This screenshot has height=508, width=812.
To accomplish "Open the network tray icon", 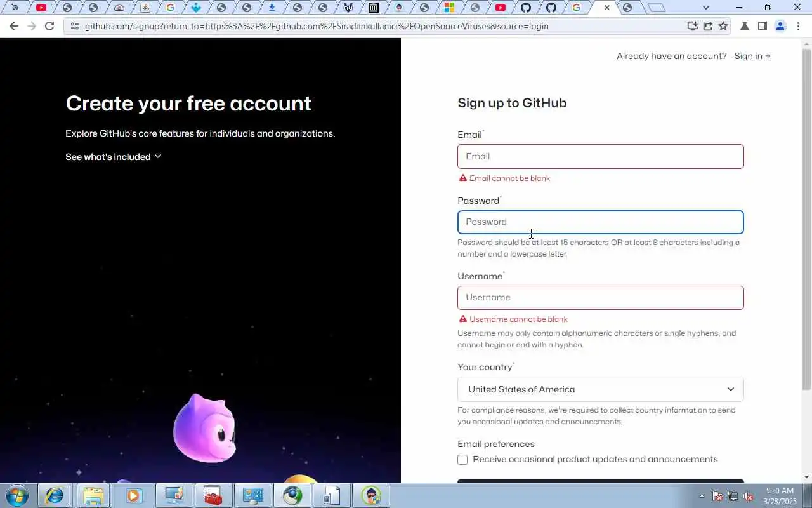I will point(733,496).
